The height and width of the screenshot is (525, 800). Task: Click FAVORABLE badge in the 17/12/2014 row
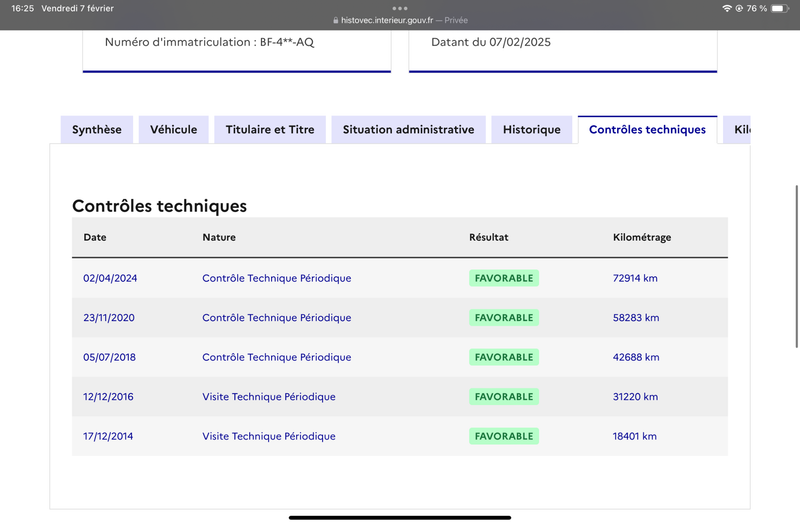504,436
